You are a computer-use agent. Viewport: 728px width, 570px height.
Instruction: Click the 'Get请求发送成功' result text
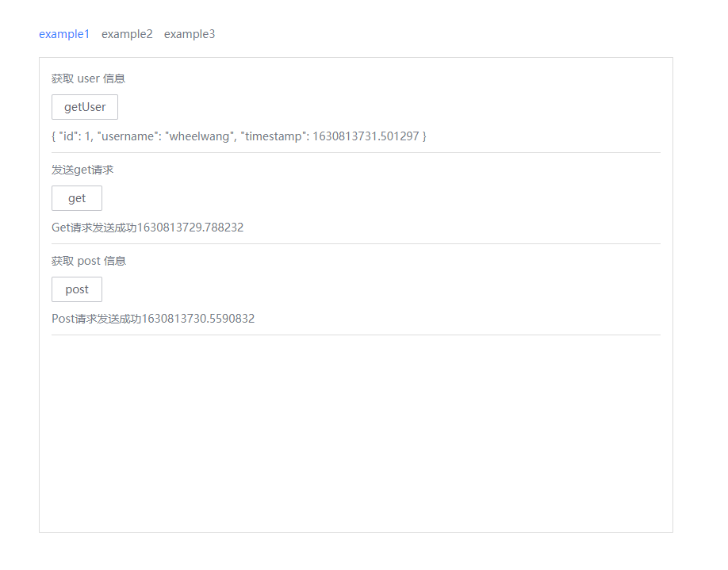pyautogui.click(x=94, y=228)
